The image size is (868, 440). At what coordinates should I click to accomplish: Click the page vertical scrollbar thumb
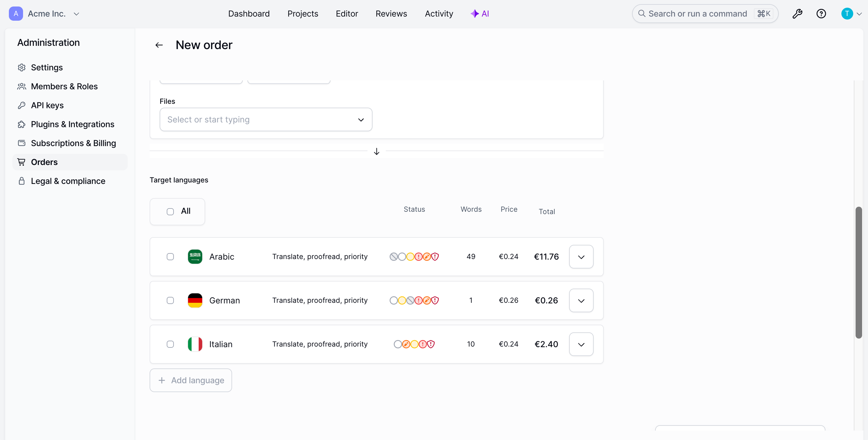(859, 273)
